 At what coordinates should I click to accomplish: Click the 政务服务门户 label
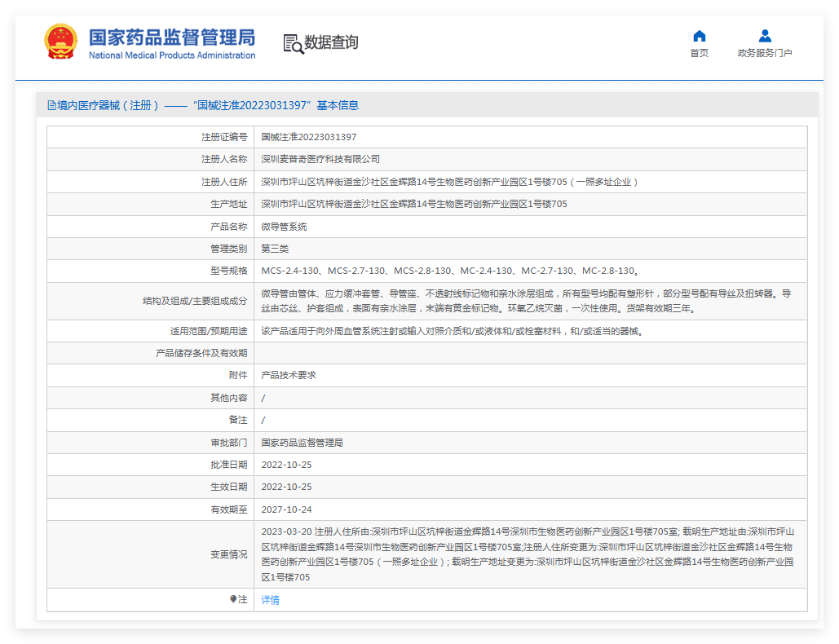click(x=765, y=53)
